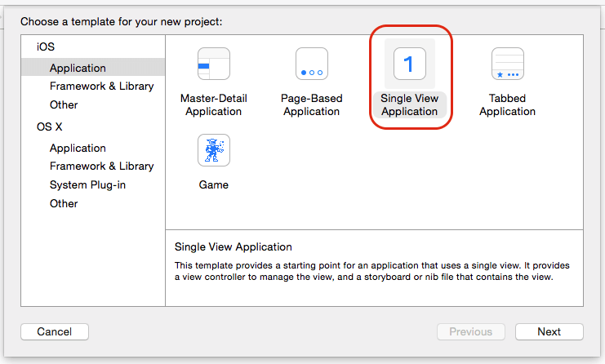
Task: Open Framework & Library under OS X
Action: (101, 166)
